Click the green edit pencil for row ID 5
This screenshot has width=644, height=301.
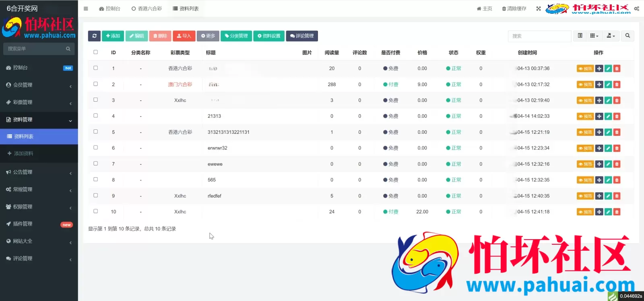click(608, 132)
